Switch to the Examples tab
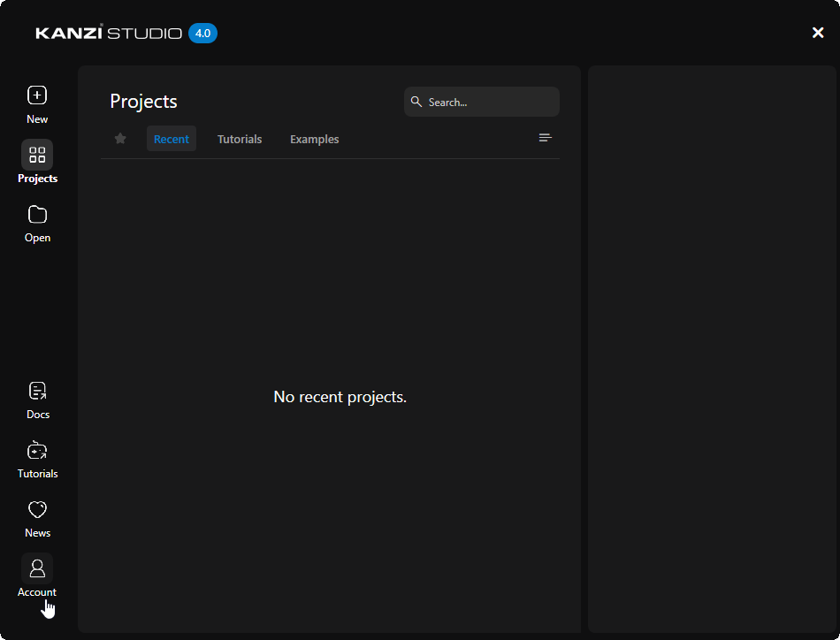The image size is (840, 640). click(314, 139)
